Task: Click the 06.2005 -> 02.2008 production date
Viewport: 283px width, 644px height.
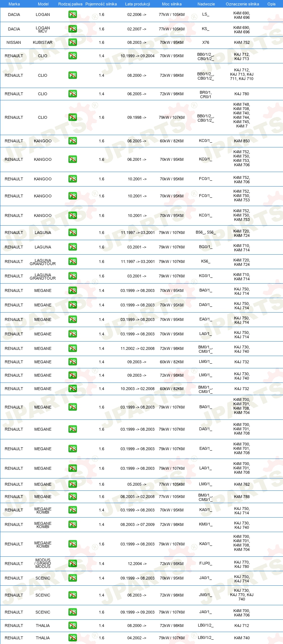Action: (x=138, y=497)
